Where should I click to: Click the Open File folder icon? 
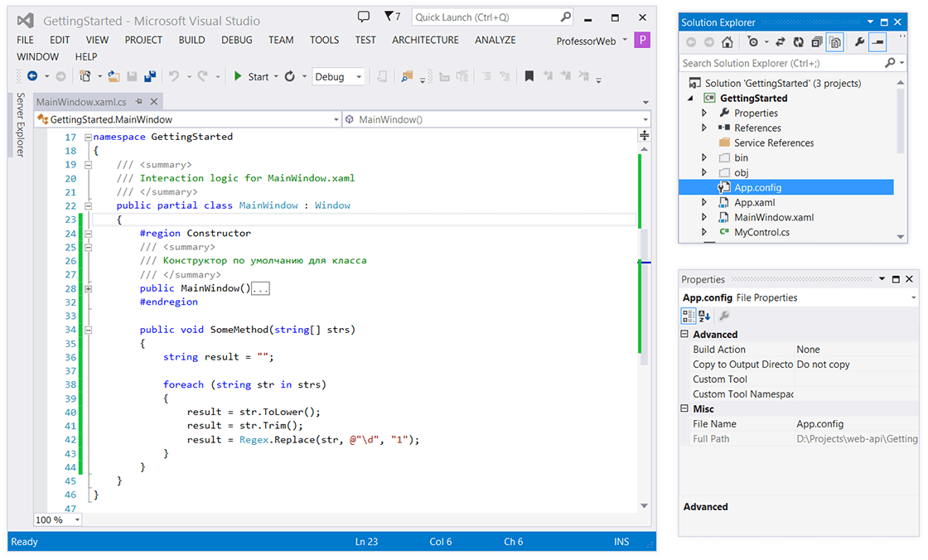114,76
